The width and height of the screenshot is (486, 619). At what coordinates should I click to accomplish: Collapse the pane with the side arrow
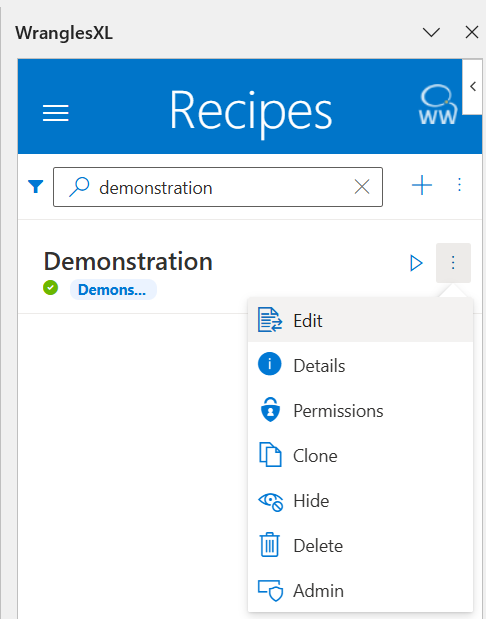pos(473,87)
